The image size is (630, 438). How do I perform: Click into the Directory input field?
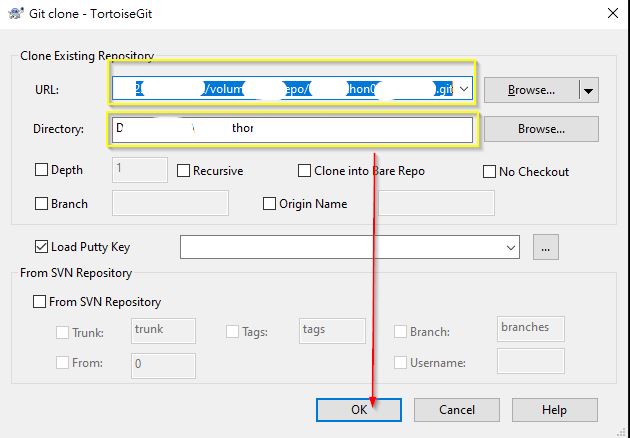pos(292,129)
